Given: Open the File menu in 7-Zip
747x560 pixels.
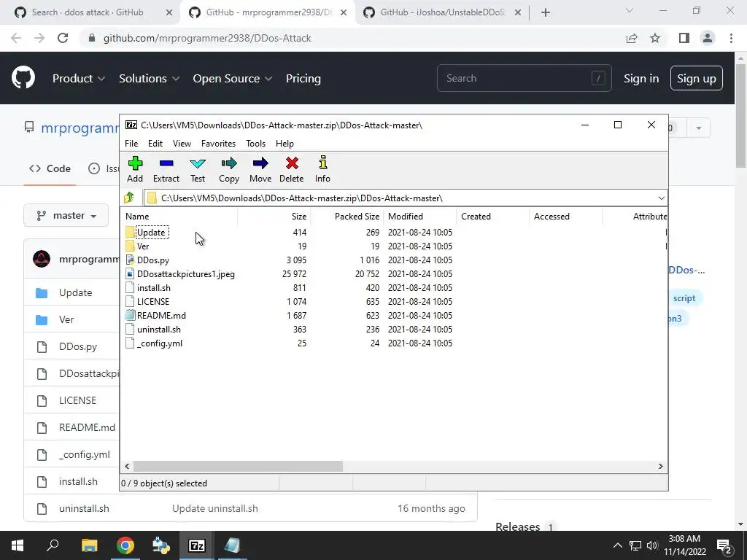Looking at the screenshot, I should click(131, 144).
